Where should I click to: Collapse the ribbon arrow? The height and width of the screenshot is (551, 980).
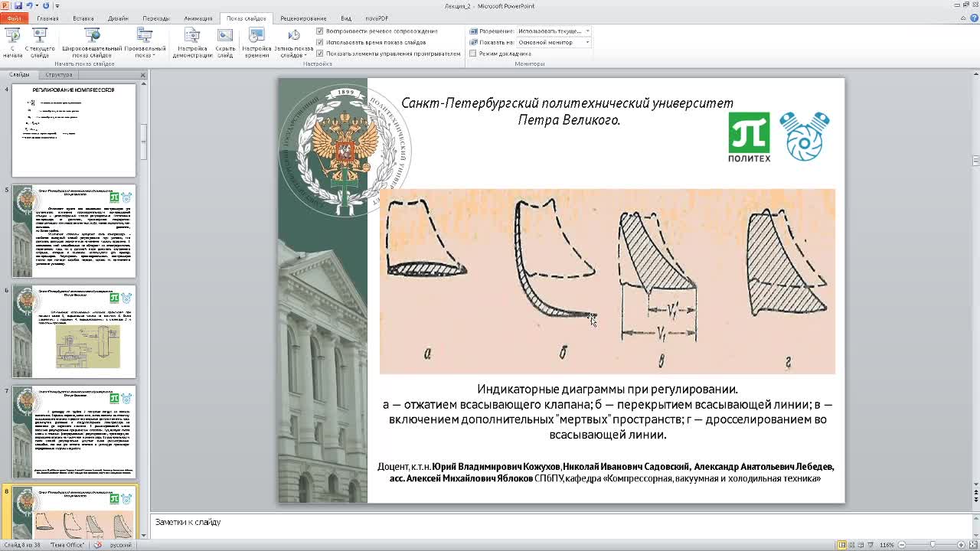965,18
